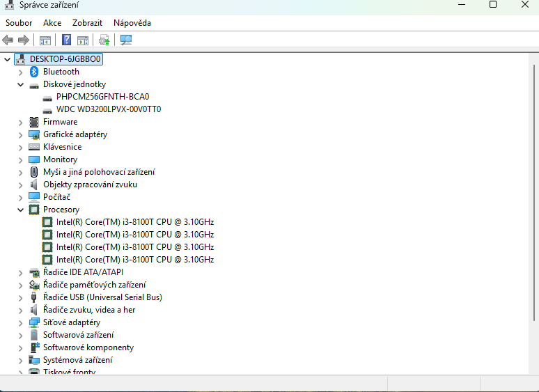Click the Firmware chip icon
Image resolution: width=539 pixels, height=392 pixels.
point(34,122)
